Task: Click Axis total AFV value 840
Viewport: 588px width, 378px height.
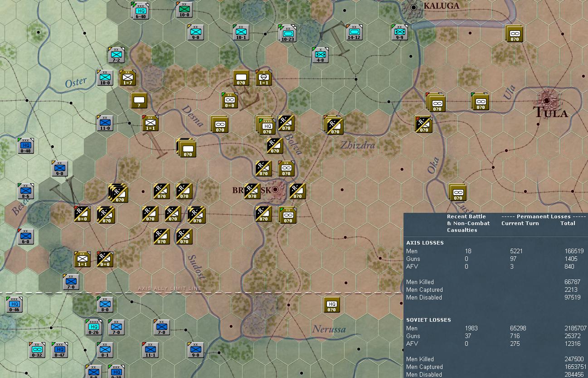Action: point(569,266)
